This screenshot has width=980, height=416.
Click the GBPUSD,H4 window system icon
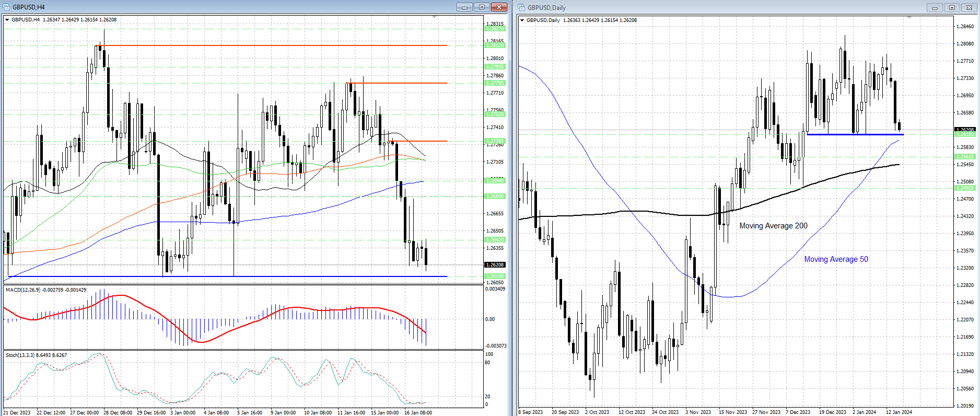coord(6,7)
